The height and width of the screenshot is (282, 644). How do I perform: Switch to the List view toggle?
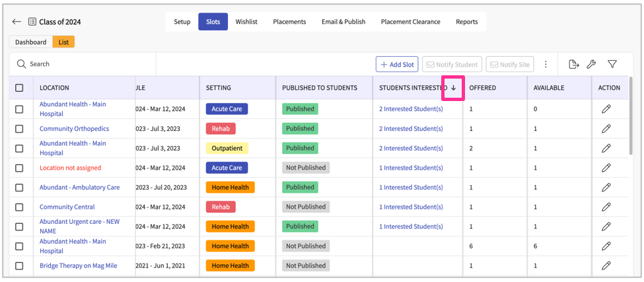pos(63,42)
